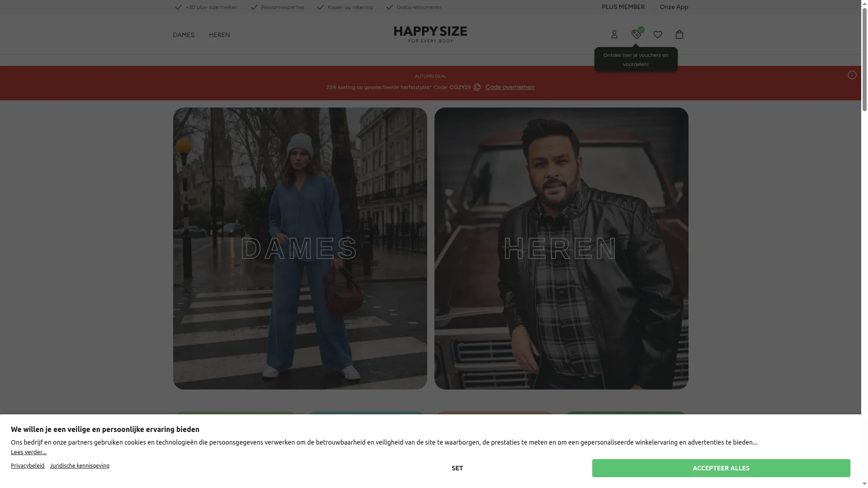Click 'Gratis retourneren' text
This screenshot has height=488, width=868.
pos(419,7)
